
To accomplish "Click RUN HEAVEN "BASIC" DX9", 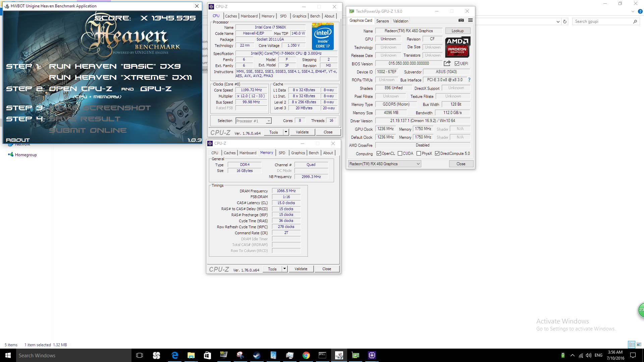I will point(115,66).
